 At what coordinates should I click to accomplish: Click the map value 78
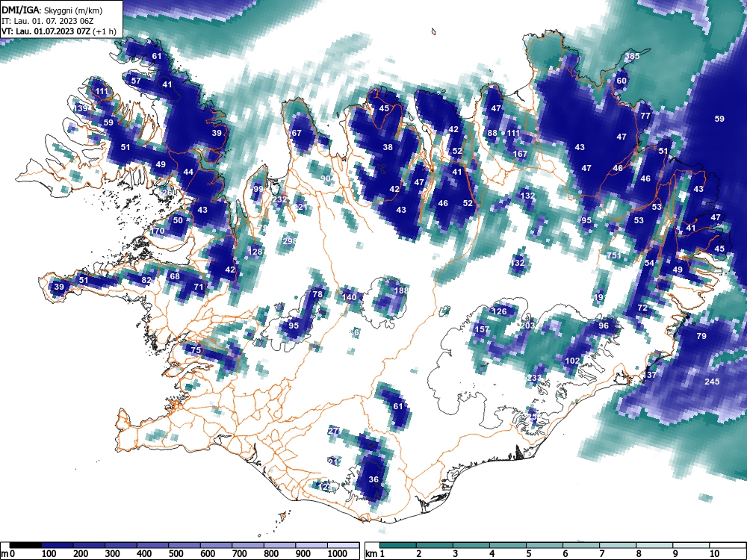click(317, 293)
